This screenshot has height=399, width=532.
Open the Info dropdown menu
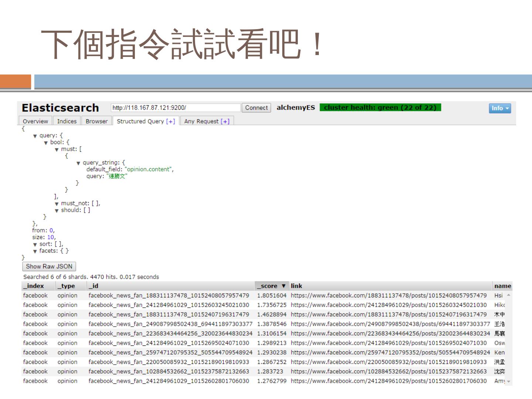click(500, 108)
